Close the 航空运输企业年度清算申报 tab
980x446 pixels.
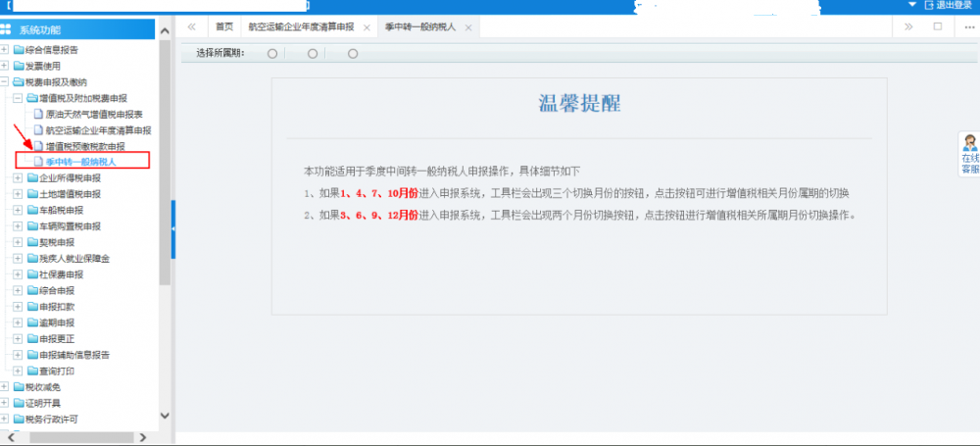pyautogui.click(x=367, y=27)
